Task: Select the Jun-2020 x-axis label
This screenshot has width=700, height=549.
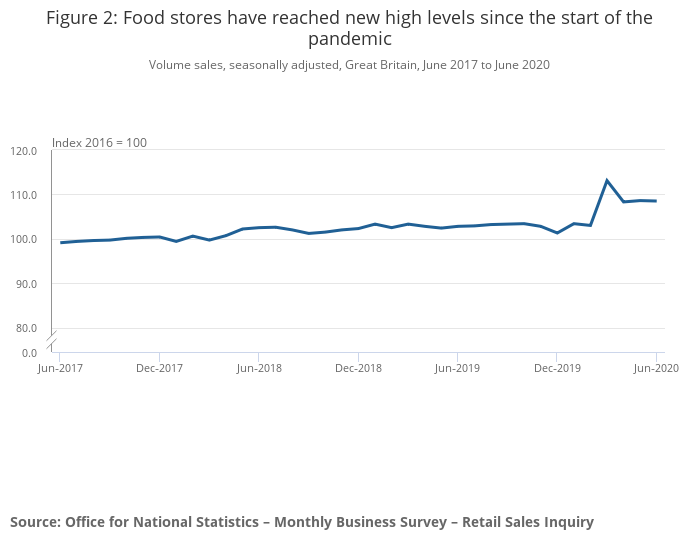Action: 656,368
